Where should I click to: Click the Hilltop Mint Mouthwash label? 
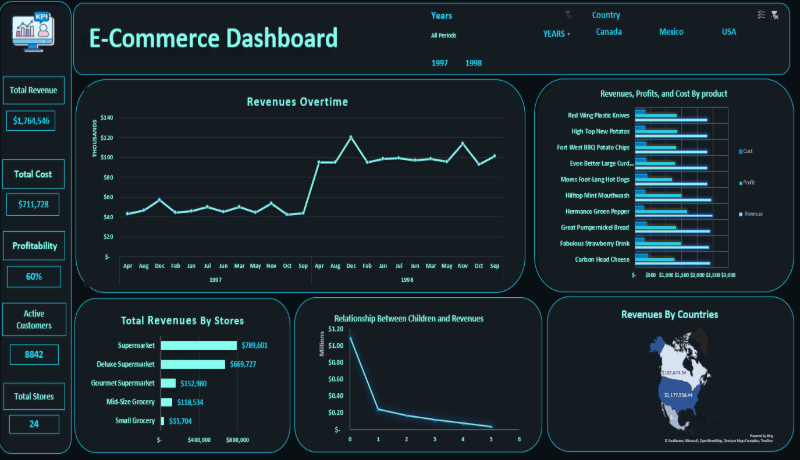597,196
